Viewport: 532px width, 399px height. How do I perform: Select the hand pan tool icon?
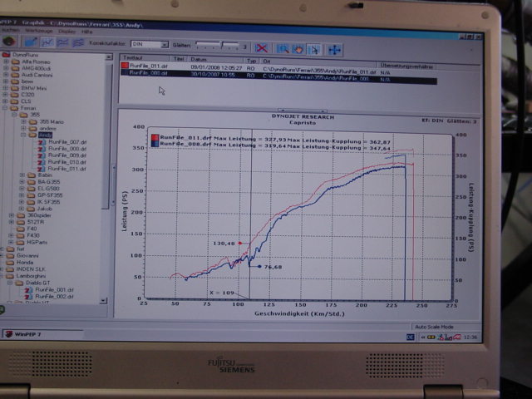[298, 49]
